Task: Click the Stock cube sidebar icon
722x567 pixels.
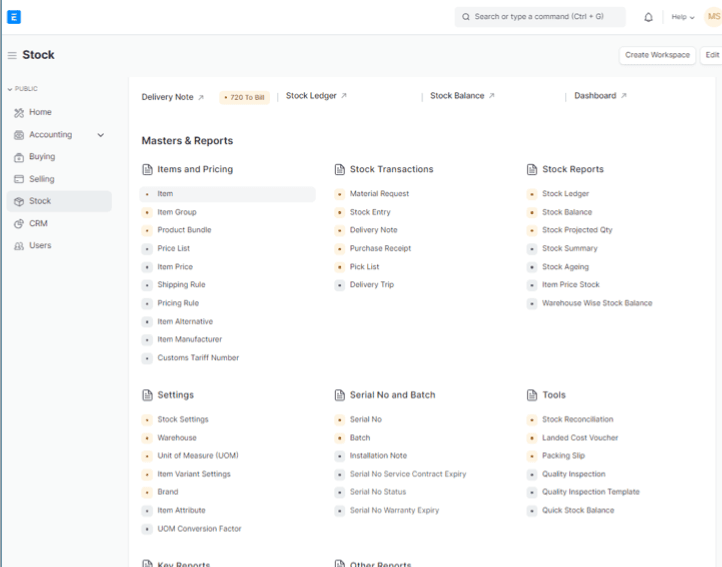Action: [x=19, y=201]
